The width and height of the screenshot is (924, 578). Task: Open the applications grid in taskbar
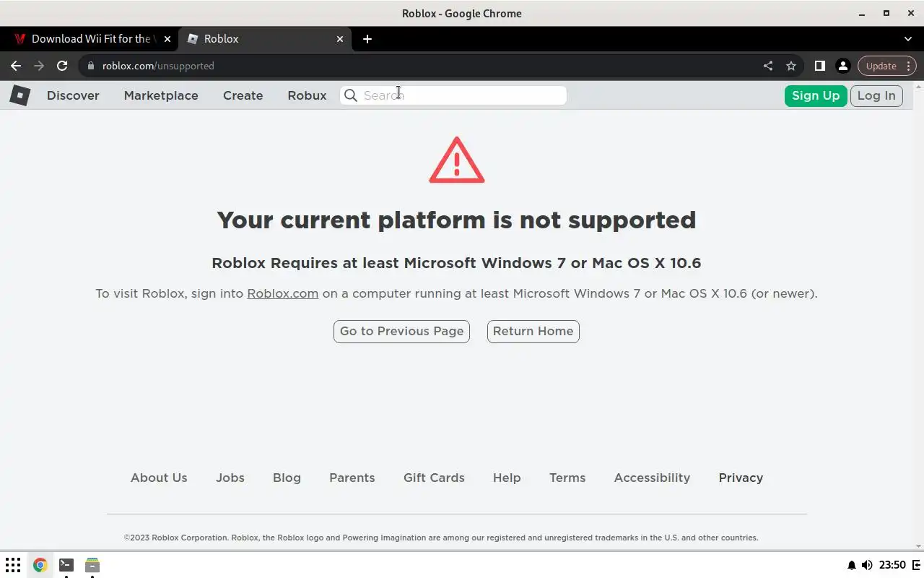tap(13, 565)
